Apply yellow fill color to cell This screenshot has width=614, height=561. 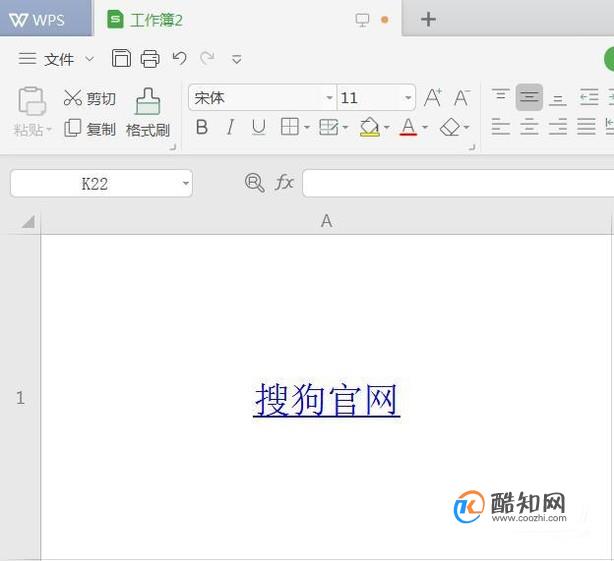pyautogui.click(x=370, y=127)
